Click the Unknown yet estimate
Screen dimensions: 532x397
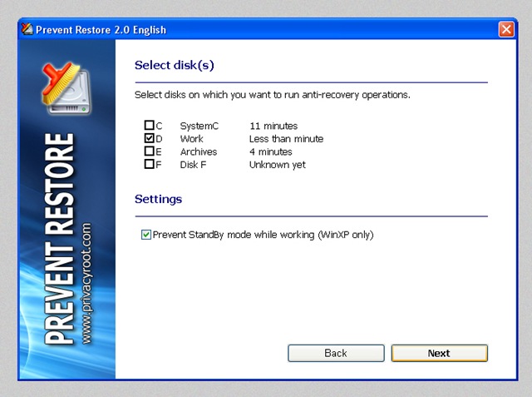click(278, 165)
